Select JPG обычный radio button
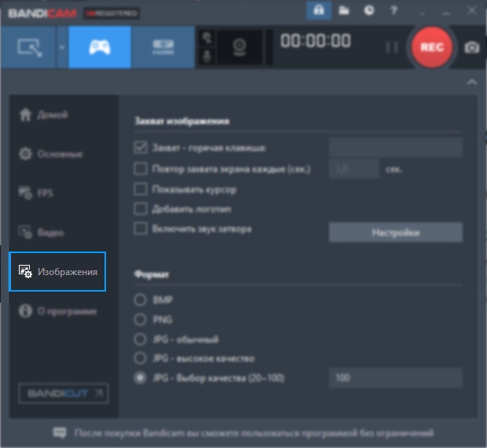The width and height of the screenshot is (487, 448). [x=140, y=339]
